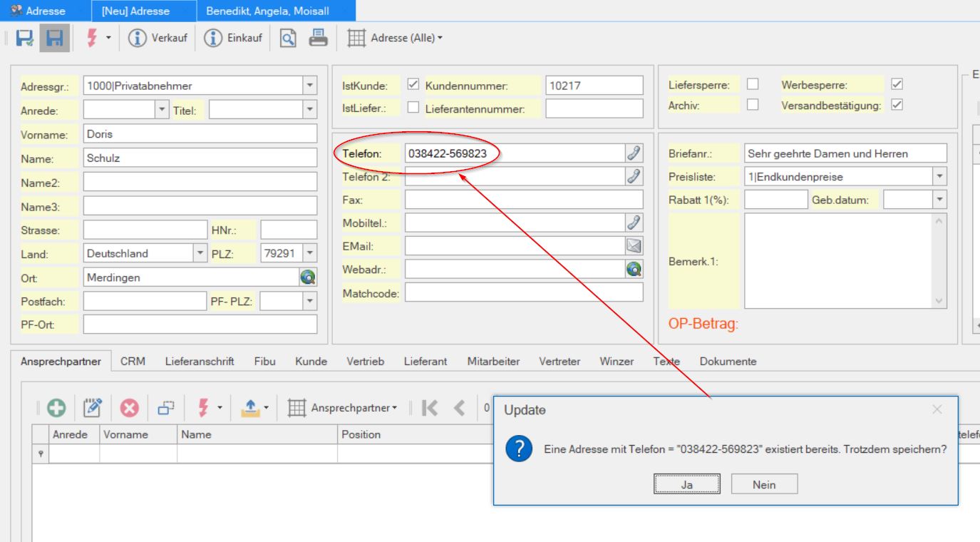Add a new Ansprechpartner with green plus
Viewport: 980px width, 542px height.
pos(56,409)
